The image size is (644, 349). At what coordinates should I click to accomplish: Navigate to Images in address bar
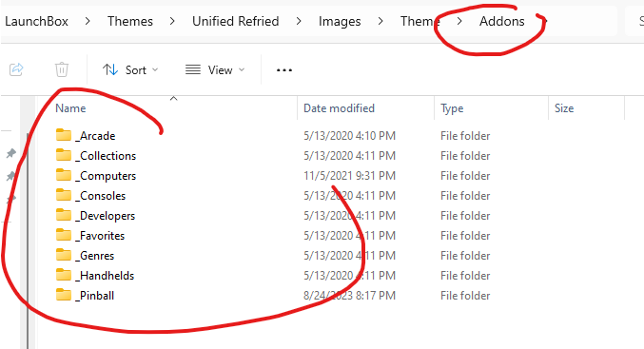click(340, 21)
